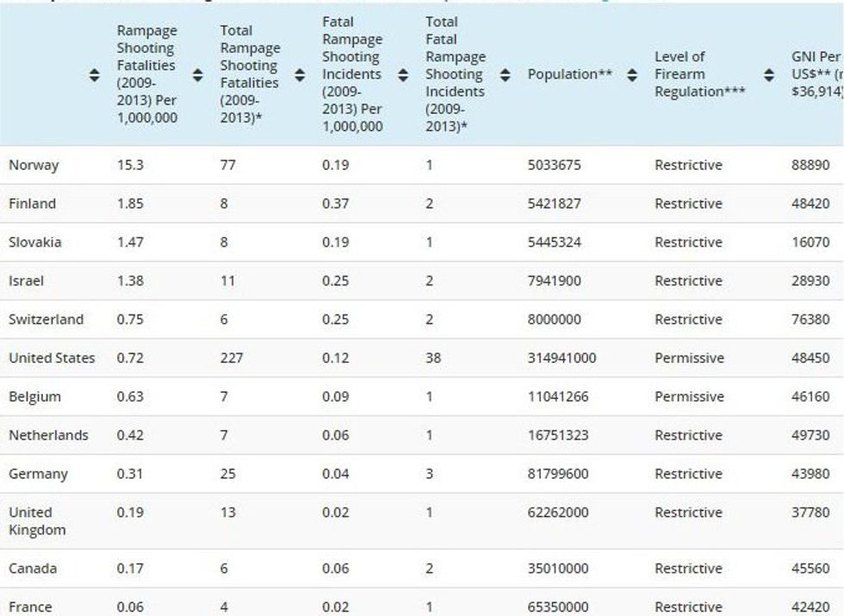844x616 pixels.
Task: Select the Population column header text
Action: coord(569,75)
